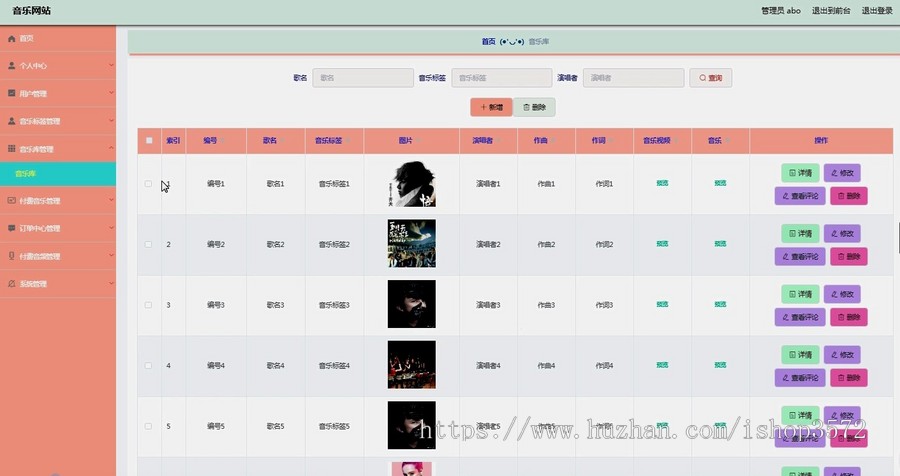Viewport: 900px width, 476px height.
Task: Expand the 订单中心管理 chevron
Action: pyautogui.click(x=111, y=228)
